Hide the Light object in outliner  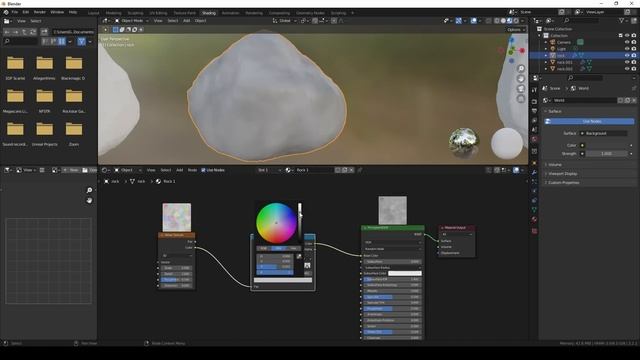point(627,49)
